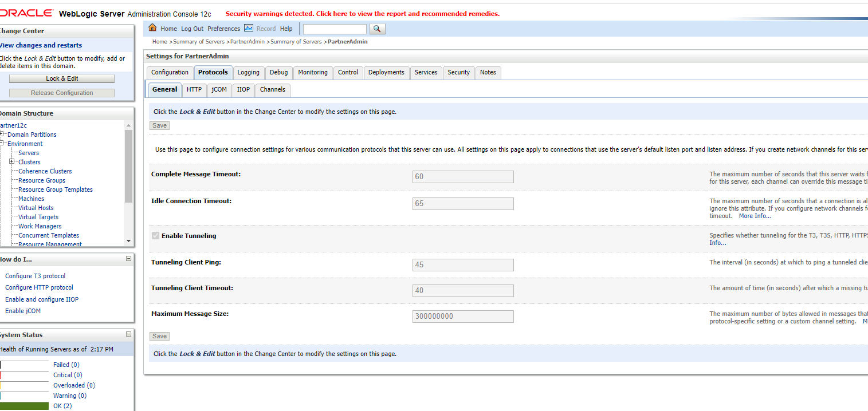
Task: Switch to the jCOM sub-tab
Action: coord(219,90)
